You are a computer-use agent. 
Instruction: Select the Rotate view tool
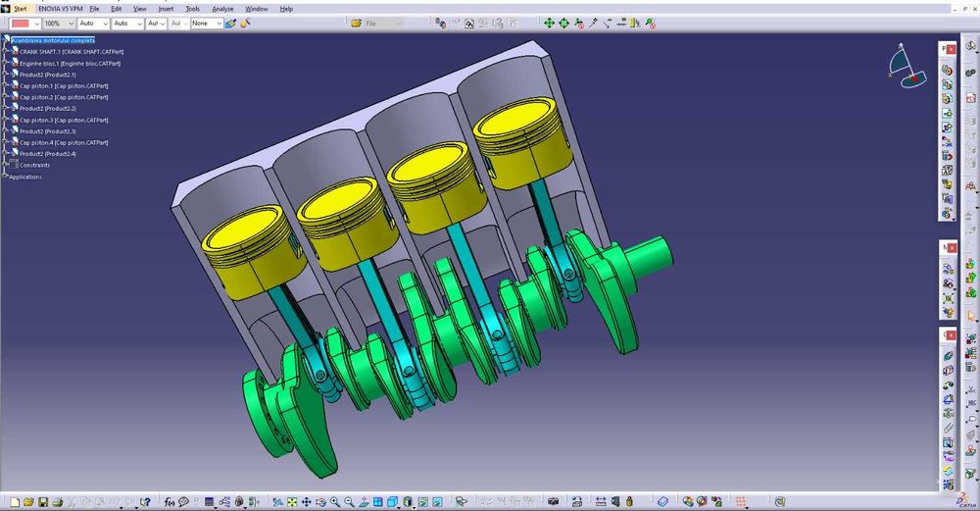click(x=320, y=501)
